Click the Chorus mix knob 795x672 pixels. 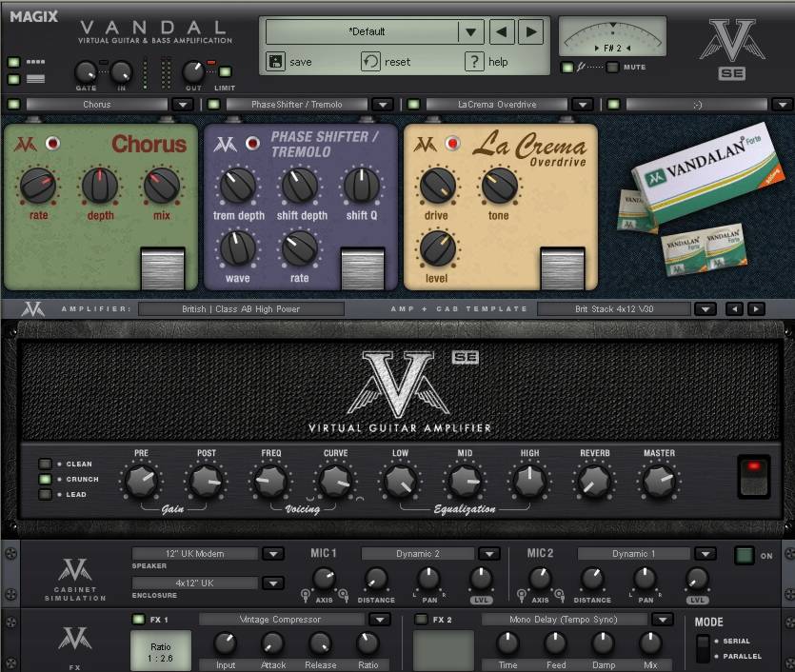pyautogui.click(x=162, y=186)
